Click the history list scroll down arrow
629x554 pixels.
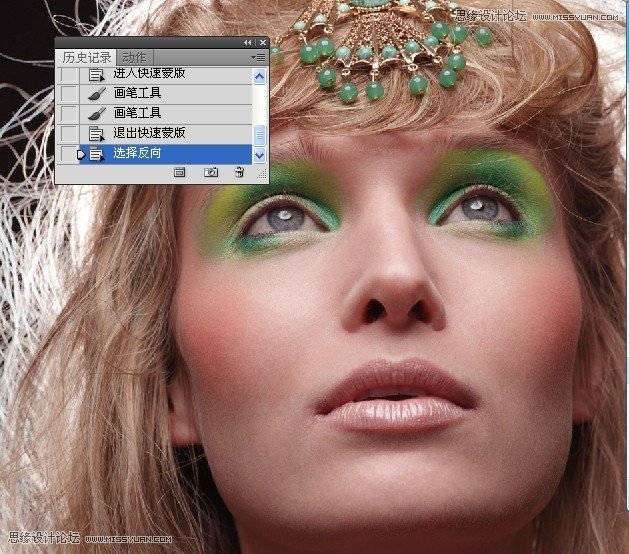[260, 155]
